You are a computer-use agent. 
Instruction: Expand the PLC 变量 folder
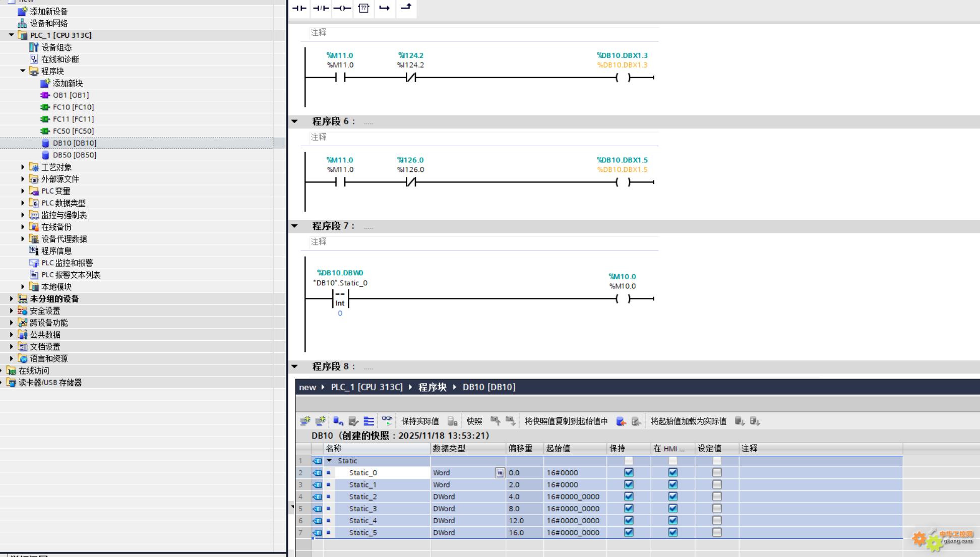pyautogui.click(x=23, y=191)
